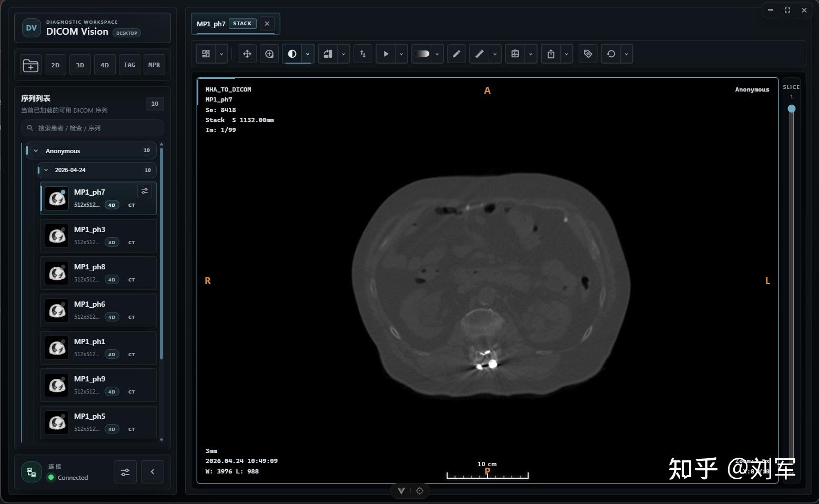Expand the rotate tool dropdown arrow
819x504 pixels.
point(343,54)
